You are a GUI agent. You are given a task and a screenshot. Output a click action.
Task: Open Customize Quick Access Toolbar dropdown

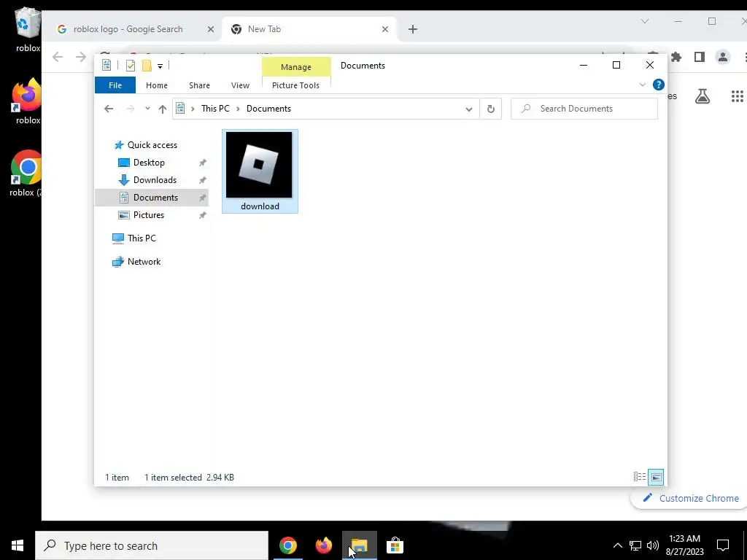[x=160, y=66]
